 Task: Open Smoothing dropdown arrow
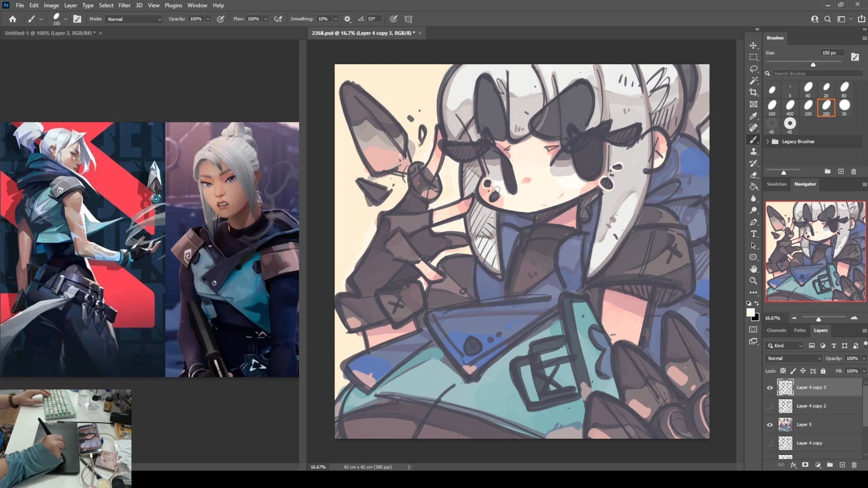335,19
